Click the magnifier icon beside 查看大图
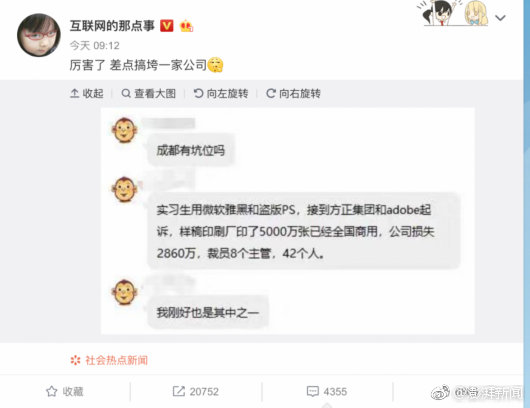This screenshot has height=408, width=530. (x=126, y=93)
